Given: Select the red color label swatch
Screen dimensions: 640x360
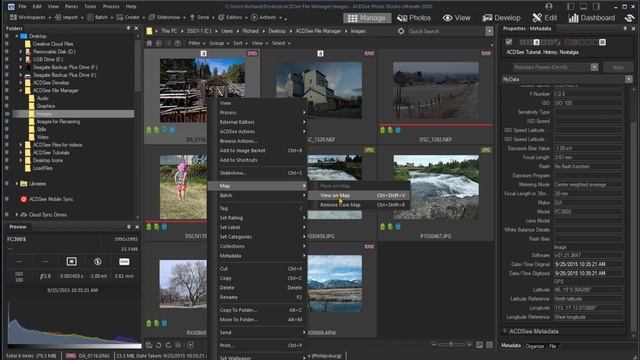Looking at the screenshot, I should (x=568, y=42).
